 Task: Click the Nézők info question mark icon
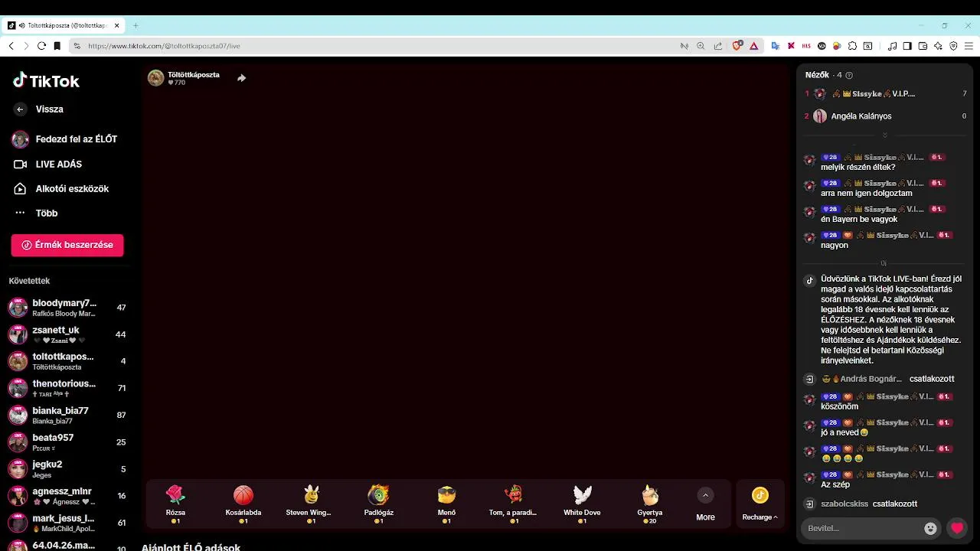(849, 75)
